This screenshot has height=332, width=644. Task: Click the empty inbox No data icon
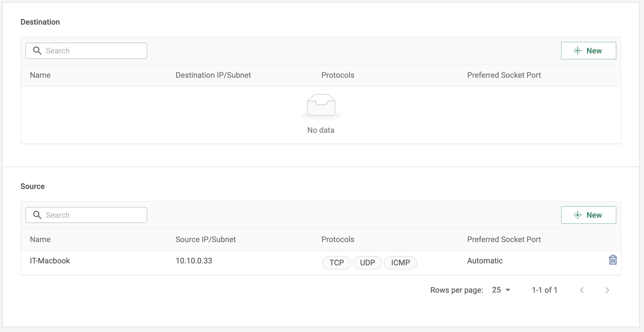[x=321, y=105]
